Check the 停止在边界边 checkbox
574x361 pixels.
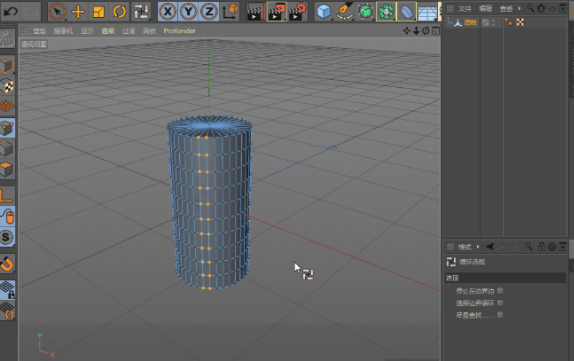click(x=500, y=291)
